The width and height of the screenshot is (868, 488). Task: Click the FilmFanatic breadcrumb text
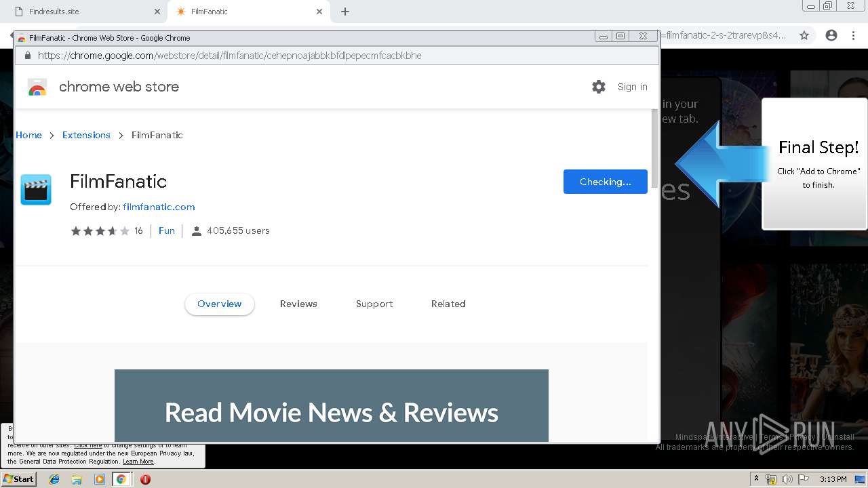157,135
